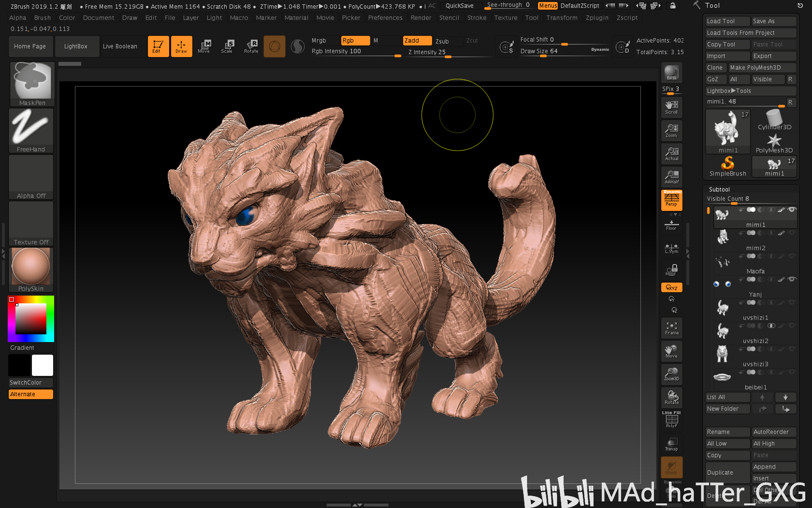This screenshot has height=508, width=812.
Task: Click the camera lock icon
Action: [x=671, y=270]
